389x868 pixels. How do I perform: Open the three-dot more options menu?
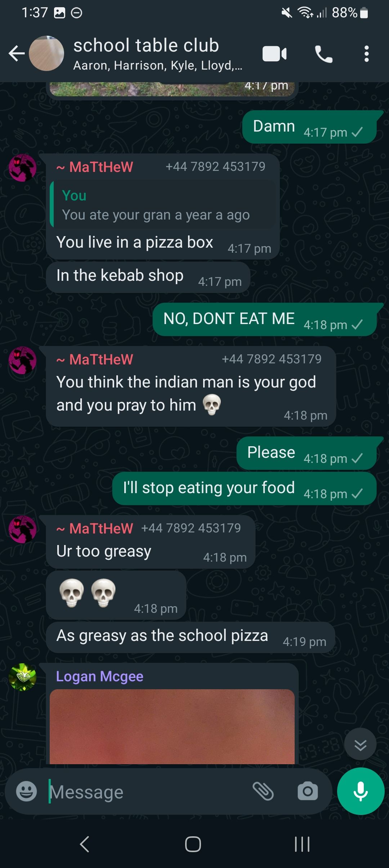point(366,54)
